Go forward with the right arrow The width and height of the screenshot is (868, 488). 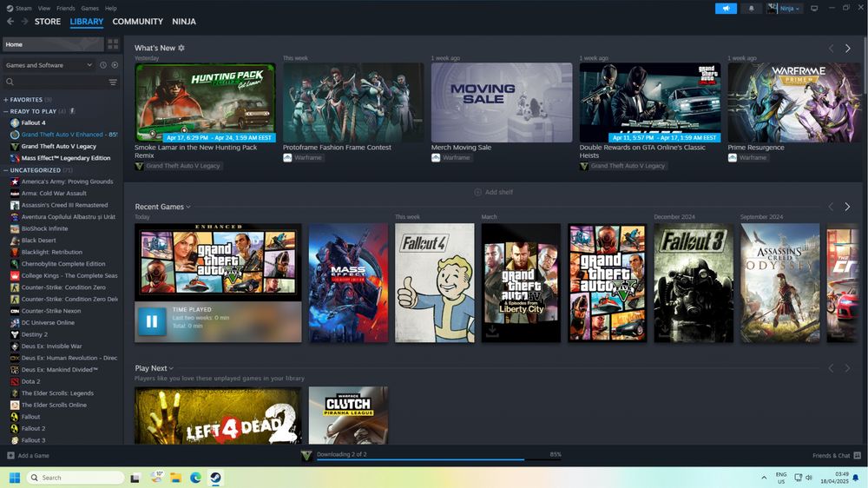click(x=24, y=21)
